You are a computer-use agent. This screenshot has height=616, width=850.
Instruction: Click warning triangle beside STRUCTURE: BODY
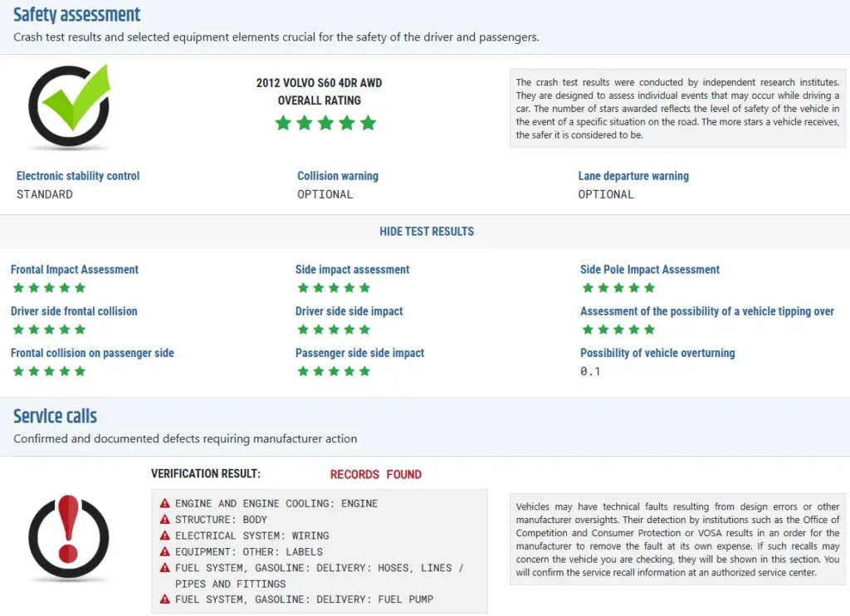pos(165,520)
